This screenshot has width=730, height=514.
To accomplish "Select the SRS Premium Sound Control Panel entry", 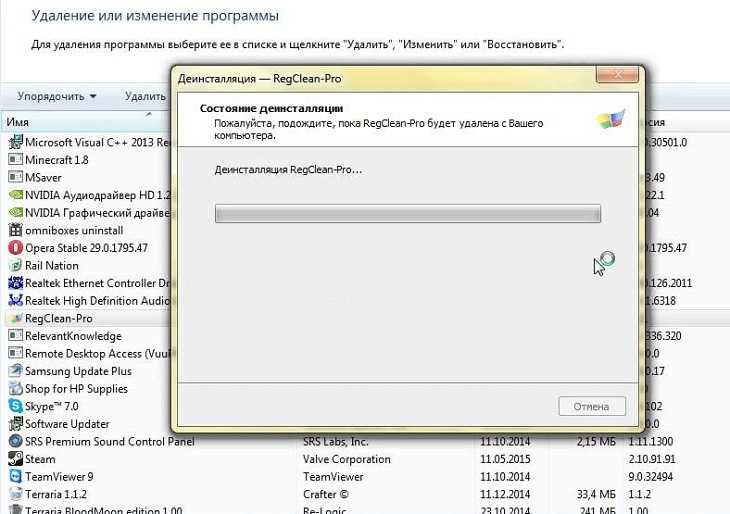I will 109,441.
